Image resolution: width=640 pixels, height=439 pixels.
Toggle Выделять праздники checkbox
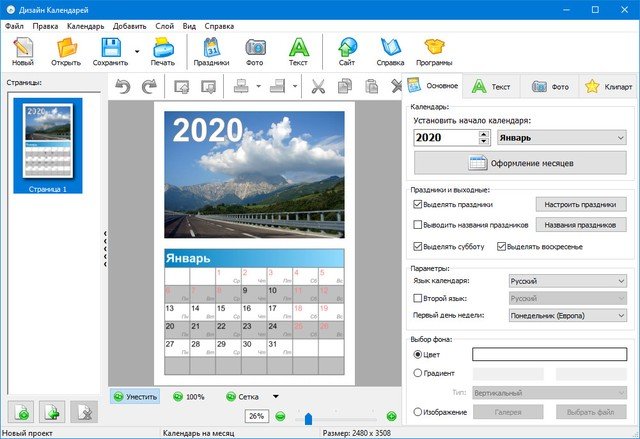(418, 204)
